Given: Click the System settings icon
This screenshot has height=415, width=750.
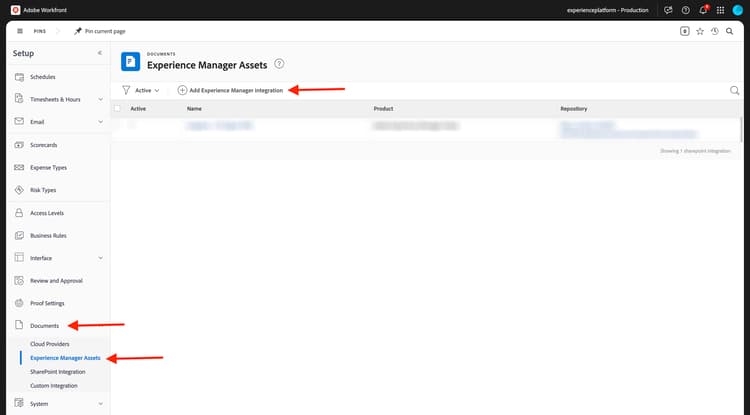Looking at the screenshot, I should [19, 403].
